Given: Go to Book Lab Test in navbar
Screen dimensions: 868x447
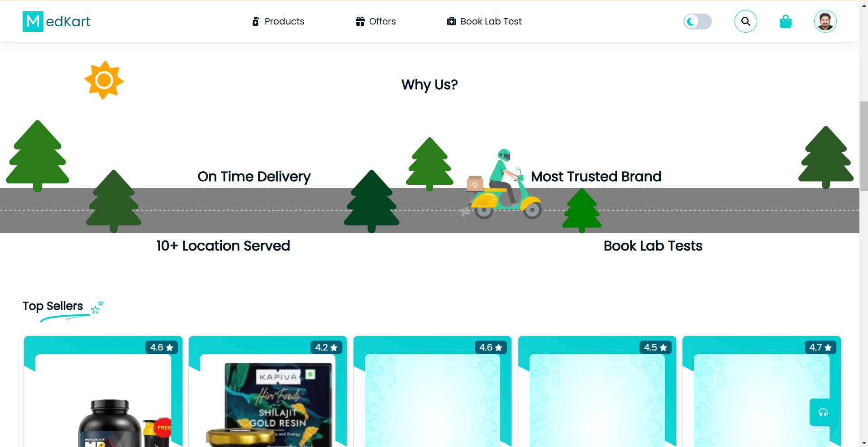Looking at the screenshot, I should pyautogui.click(x=484, y=21).
